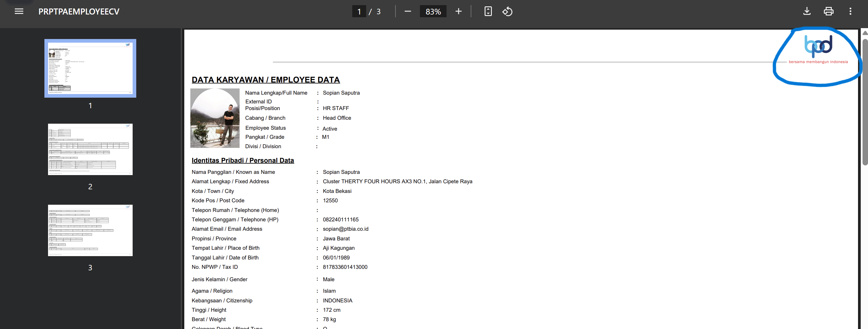Click the employee profile photo

tap(215, 118)
